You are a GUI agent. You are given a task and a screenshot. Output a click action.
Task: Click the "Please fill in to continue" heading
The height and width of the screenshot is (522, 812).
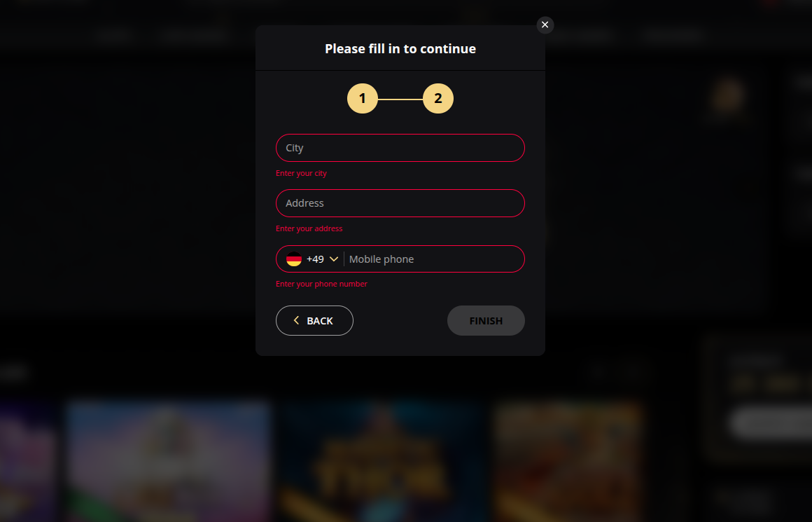400,49
